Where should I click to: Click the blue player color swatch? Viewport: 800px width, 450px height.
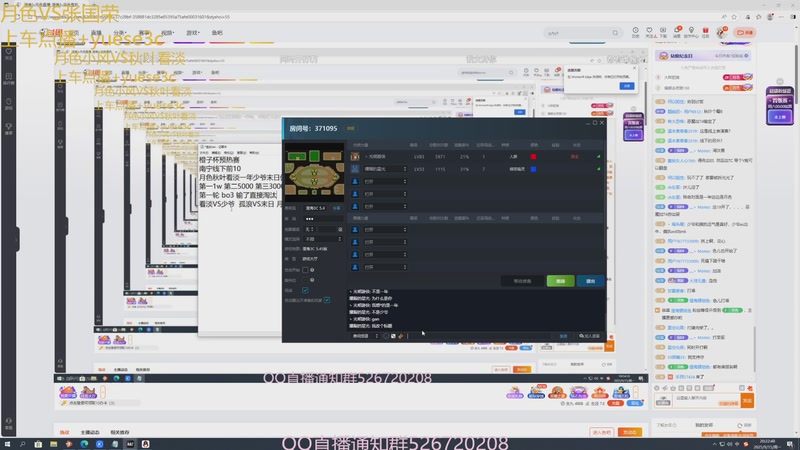[x=533, y=169]
